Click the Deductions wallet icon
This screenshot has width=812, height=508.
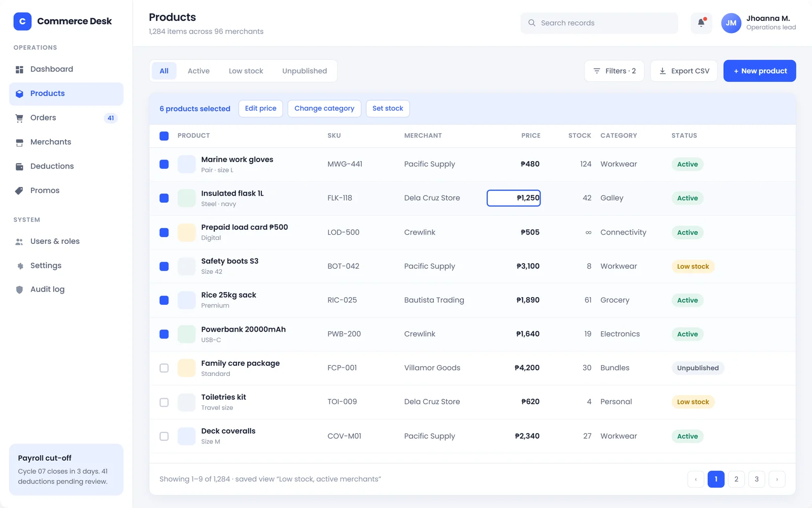point(19,167)
